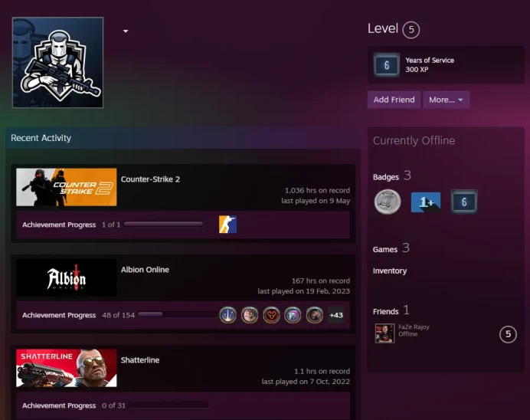Open FaZe Rajoy friend profile name

click(x=414, y=327)
